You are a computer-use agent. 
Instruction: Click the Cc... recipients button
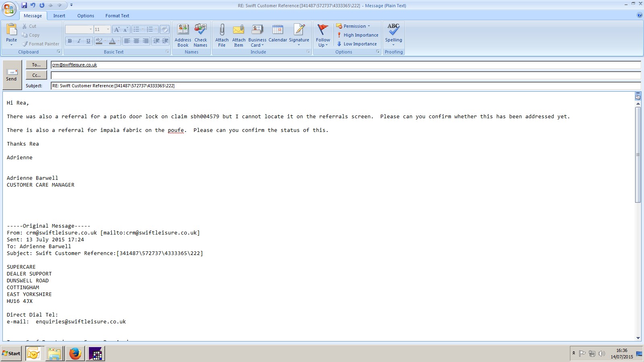37,75
